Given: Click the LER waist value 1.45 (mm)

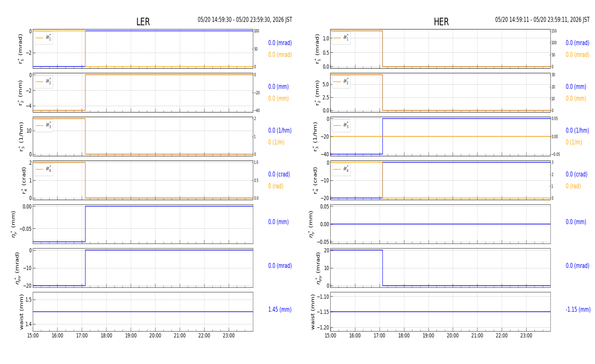Looking at the screenshot, I should click(280, 310).
